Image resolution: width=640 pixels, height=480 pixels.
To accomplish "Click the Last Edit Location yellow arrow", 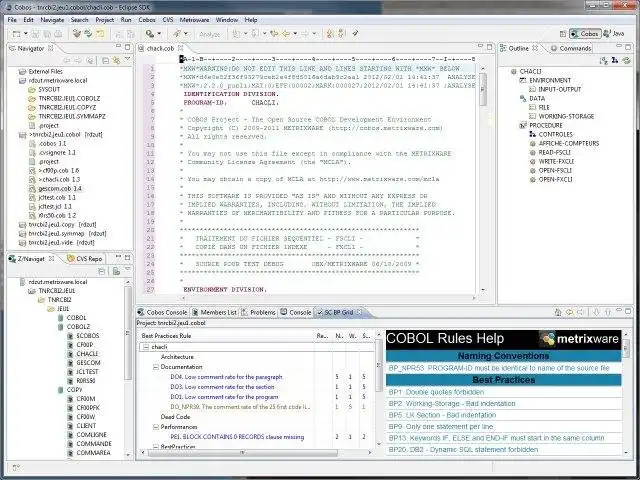I will coord(274,34).
